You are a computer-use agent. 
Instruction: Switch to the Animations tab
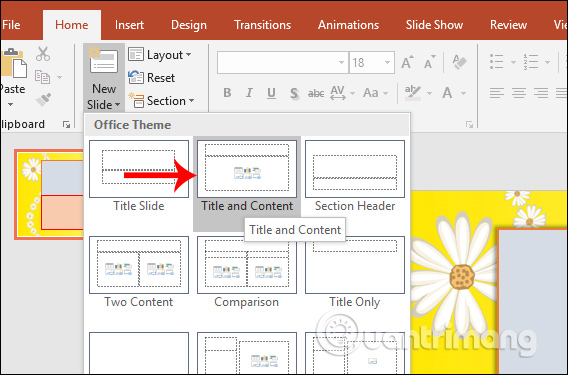[348, 25]
